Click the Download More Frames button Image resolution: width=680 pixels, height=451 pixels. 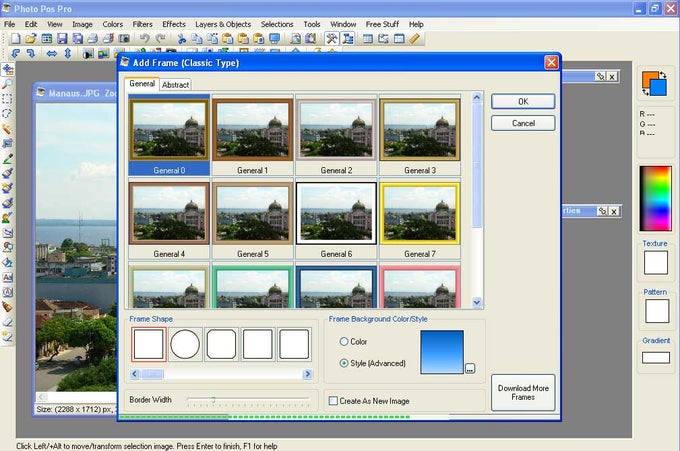[x=523, y=392]
